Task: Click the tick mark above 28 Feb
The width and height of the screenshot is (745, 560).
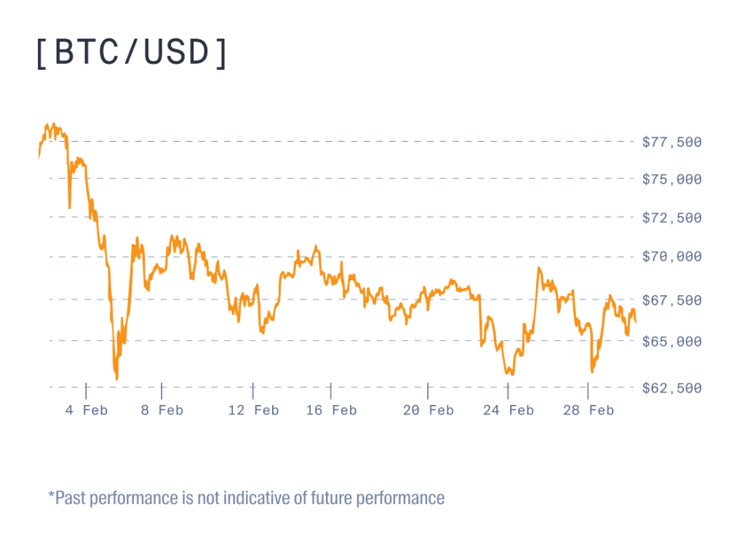Action: click(588, 391)
